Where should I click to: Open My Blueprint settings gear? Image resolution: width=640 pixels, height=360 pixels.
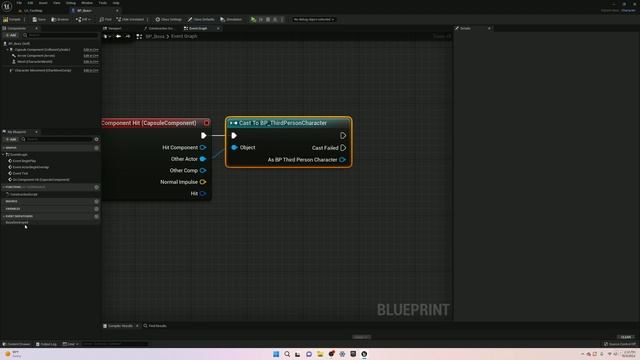click(96, 139)
